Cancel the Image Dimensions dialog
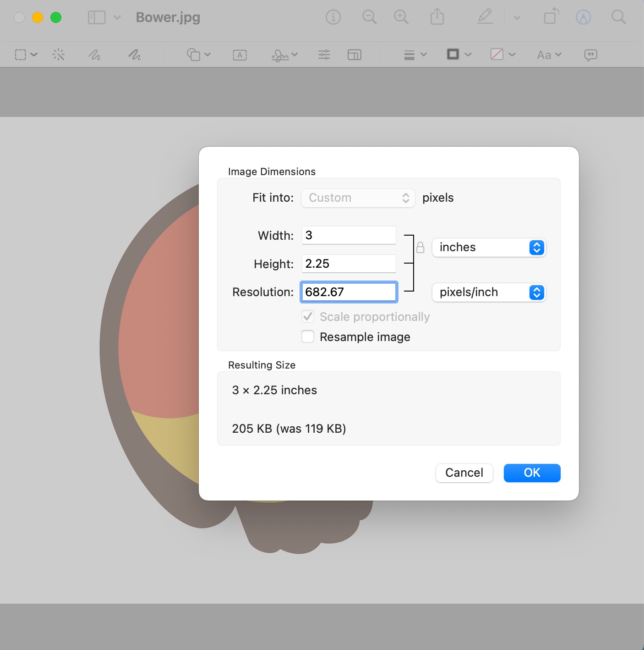 point(464,473)
